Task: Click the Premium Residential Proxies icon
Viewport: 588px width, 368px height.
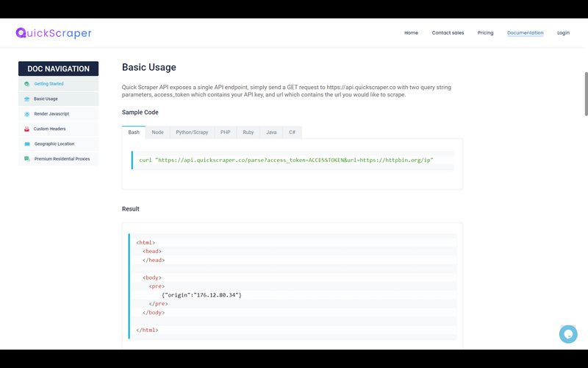Action: (27, 159)
